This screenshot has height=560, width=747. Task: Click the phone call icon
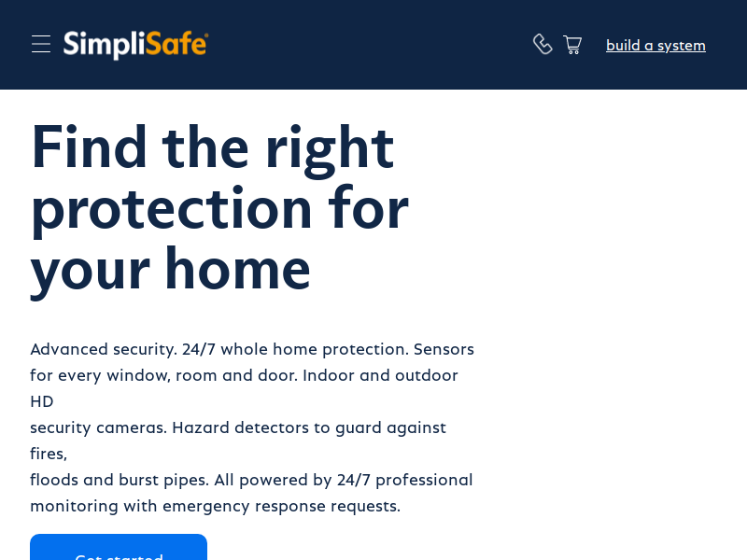543,44
